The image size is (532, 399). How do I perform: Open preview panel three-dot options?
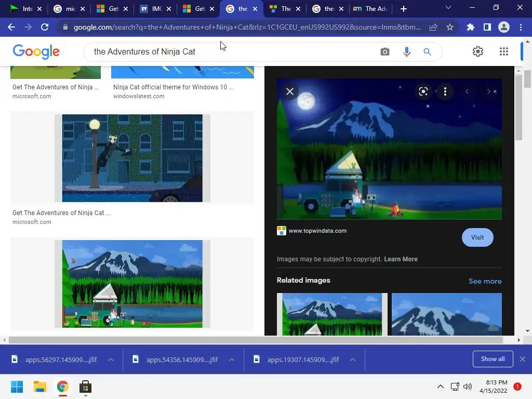[445, 91]
